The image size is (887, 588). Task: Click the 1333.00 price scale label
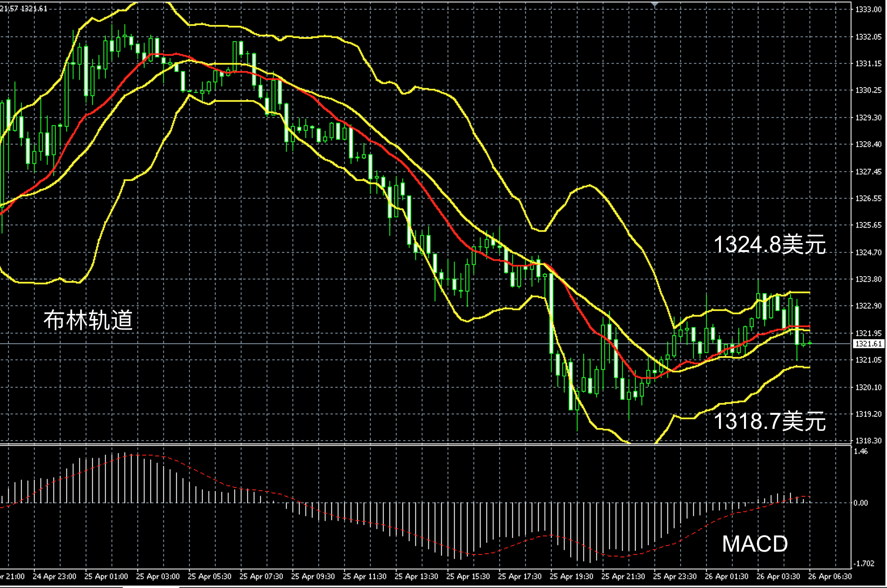868,10
